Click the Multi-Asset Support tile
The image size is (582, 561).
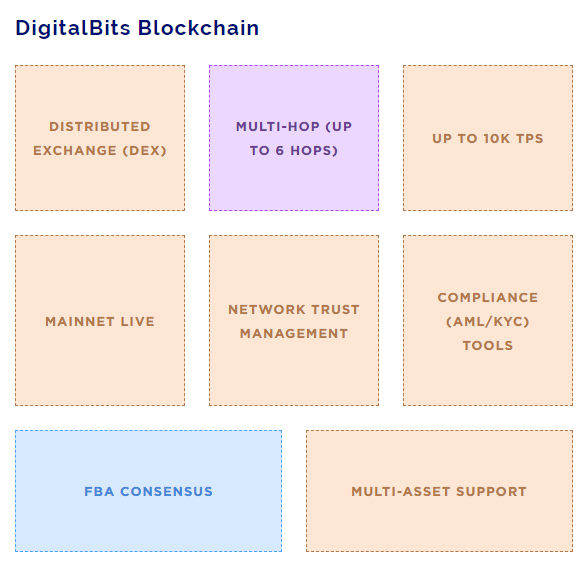tap(439, 491)
